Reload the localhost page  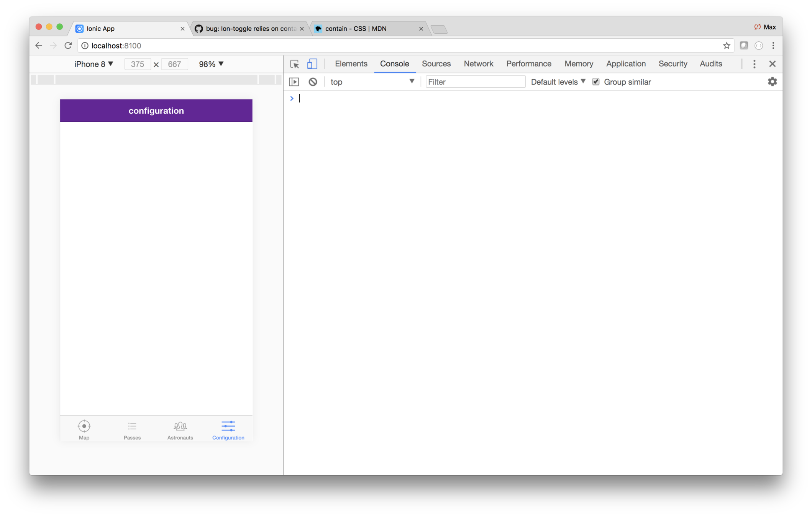pyautogui.click(x=68, y=46)
